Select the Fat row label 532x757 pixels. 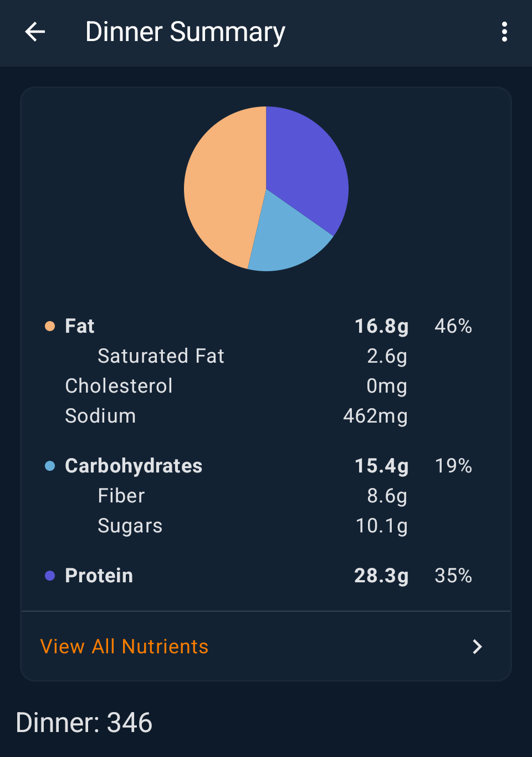tap(80, 326)
